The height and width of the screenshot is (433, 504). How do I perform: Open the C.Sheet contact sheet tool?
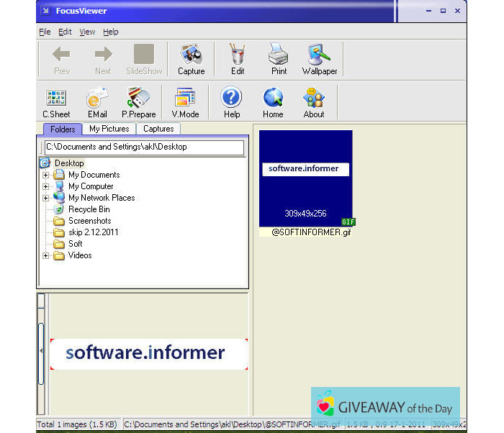[x=55, y=101]
